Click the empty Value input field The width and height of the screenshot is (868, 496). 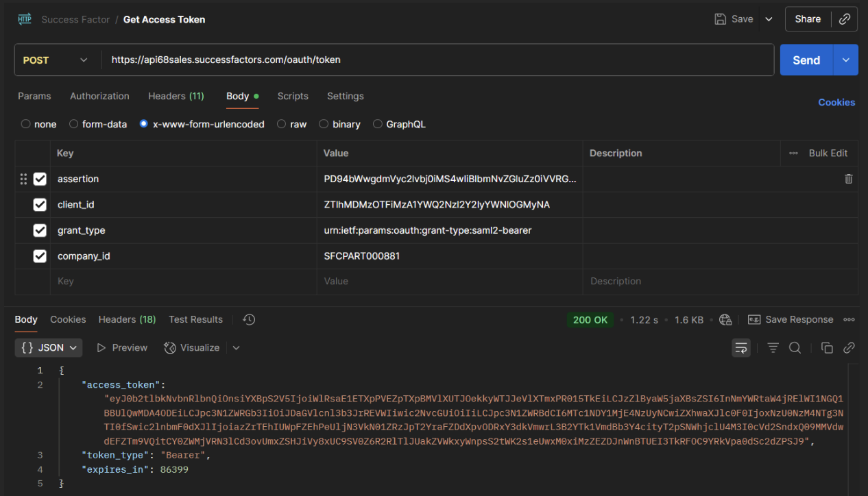click(450, 282)
